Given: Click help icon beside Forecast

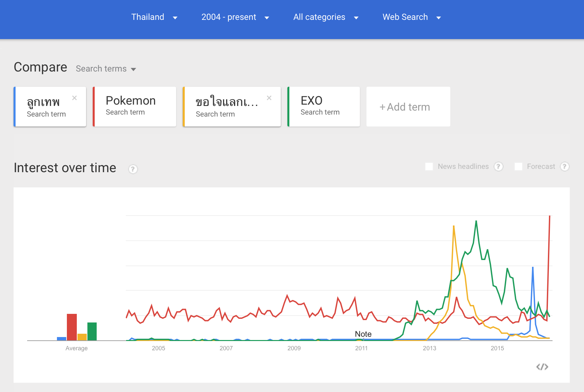Looking at the screenshot, I should point(564,167).
